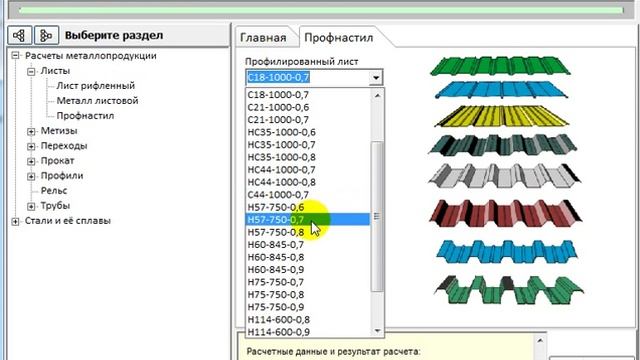Choose H114-600-0,9 from the list
This screenshot has width=640, height=360.
click(x=308, y=332)
